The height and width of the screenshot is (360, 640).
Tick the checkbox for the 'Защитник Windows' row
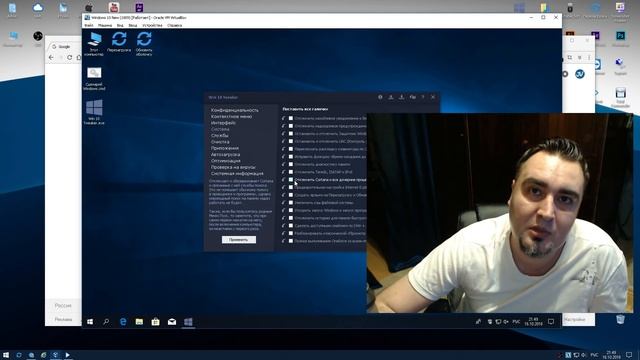[x=291, y=133]
